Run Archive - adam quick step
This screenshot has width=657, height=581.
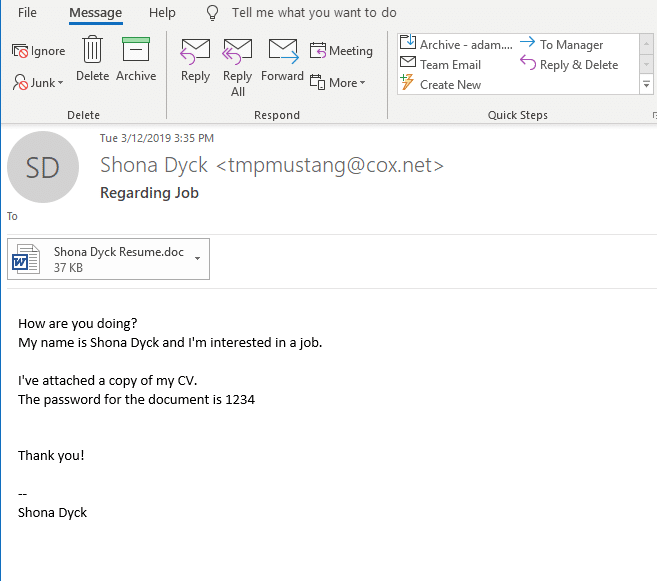[x=457, y=44]
